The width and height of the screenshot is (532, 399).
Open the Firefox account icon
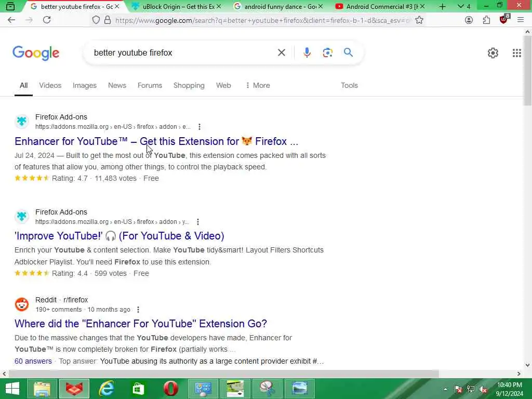point(469,20)
